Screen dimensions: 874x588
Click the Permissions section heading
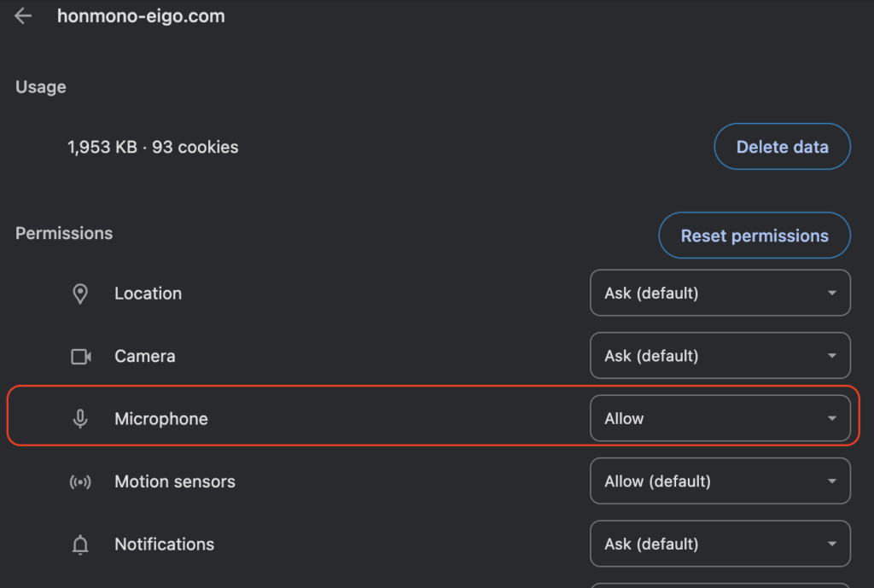[x=64, y=234]
